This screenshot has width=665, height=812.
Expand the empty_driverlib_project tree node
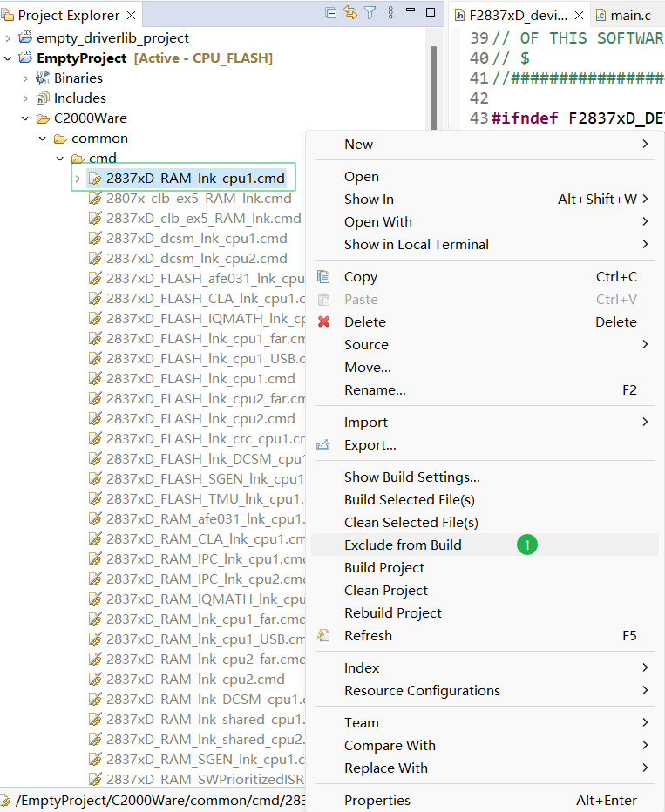point(8,38)
